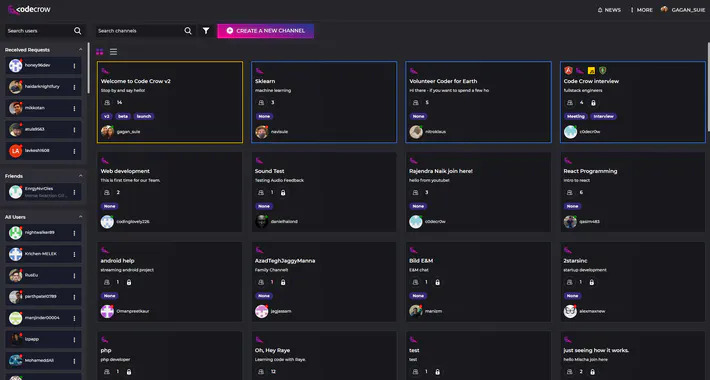
Task: Open the News bell notifications
Action: tap(609, 10)
